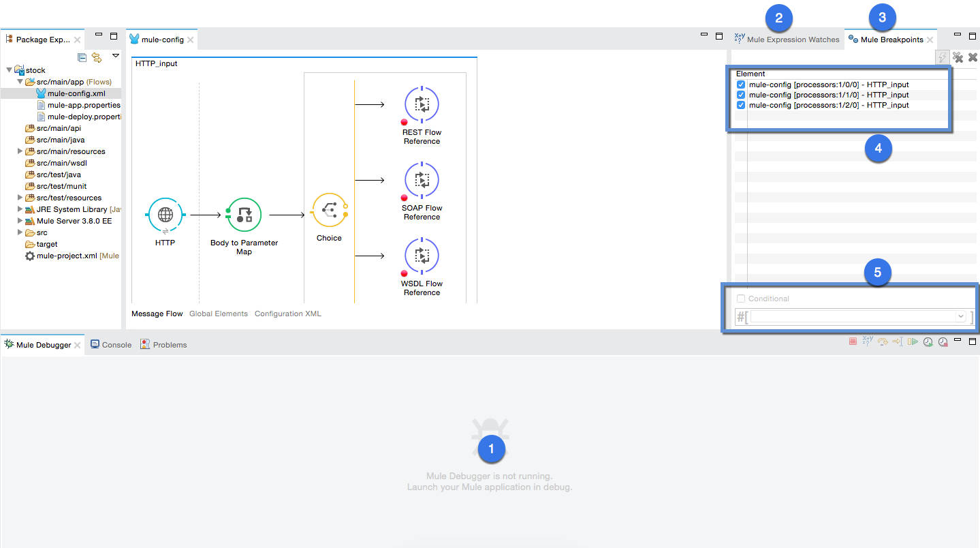This screenshot has height=548, width=980.
Task: Select the REST Flow Reference component
Action: click(x=422, y=104)
